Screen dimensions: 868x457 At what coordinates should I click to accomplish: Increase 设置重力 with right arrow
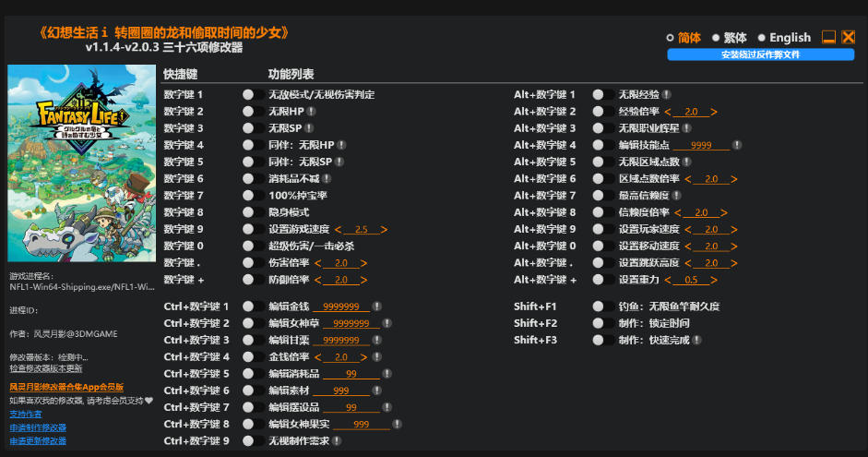[x=714, y=280]
